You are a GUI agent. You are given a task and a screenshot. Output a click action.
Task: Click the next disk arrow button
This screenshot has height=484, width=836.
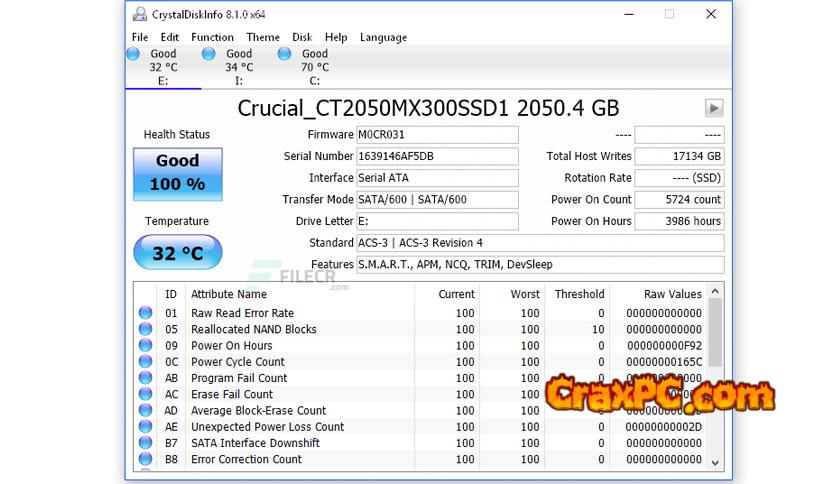pos(713,108)
